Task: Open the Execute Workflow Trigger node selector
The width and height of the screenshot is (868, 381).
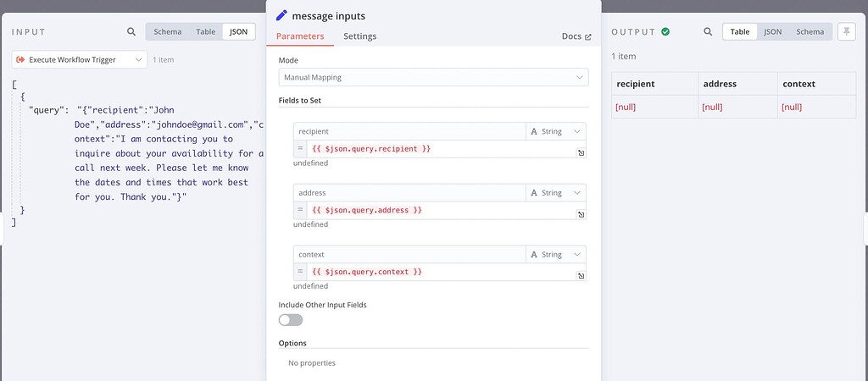Action: point(80,60)
